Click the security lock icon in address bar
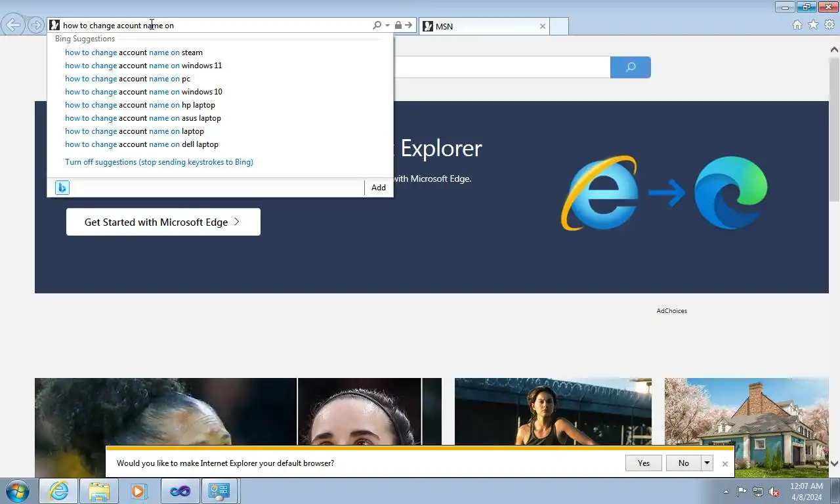Image resolution: width=840 pixels, height=504 pixels. (398, 26)
